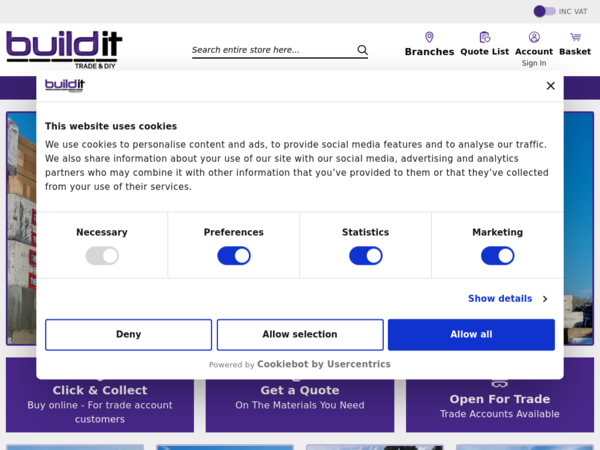Close the cookie consent dialog
600x450 pixels.
[x=550, y=86]
